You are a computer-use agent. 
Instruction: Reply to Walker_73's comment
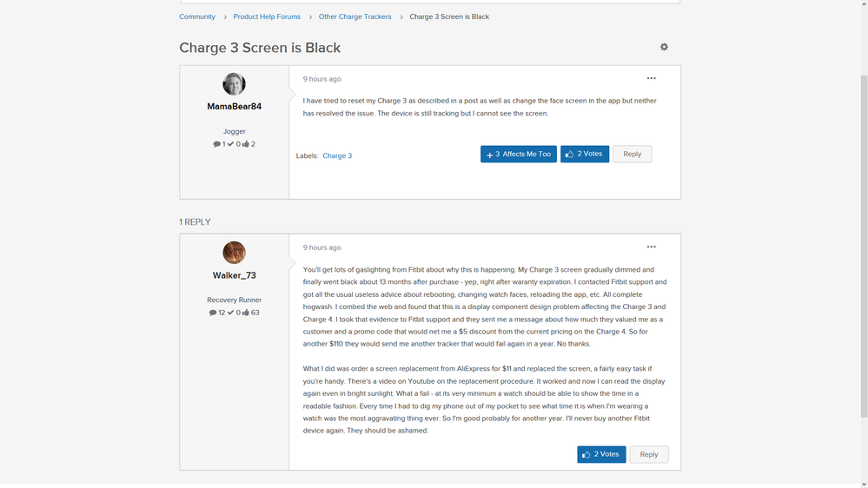click(648, 455)
